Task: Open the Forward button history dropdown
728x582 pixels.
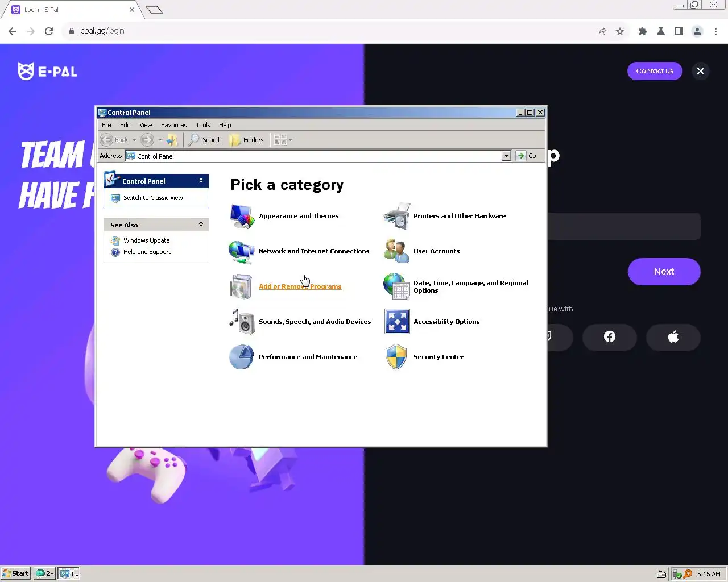Action: point(160,140)
